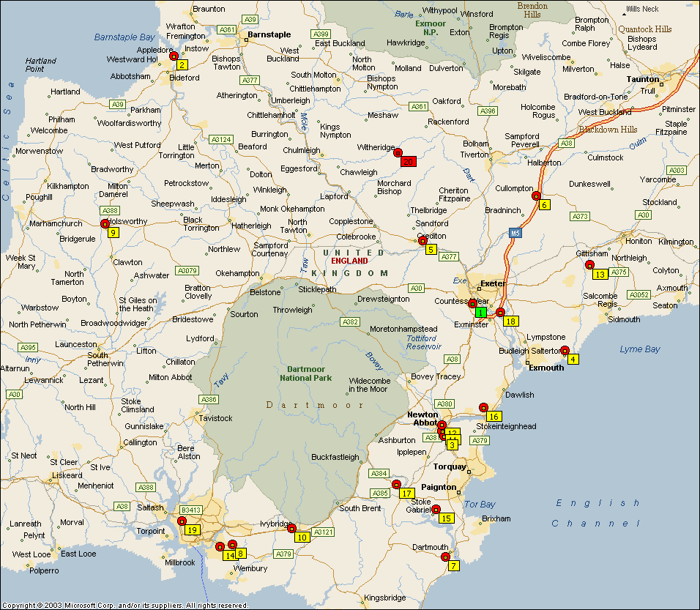Click the green marker 1 near Exeter

pyautogui.click(x=480, y=312)
